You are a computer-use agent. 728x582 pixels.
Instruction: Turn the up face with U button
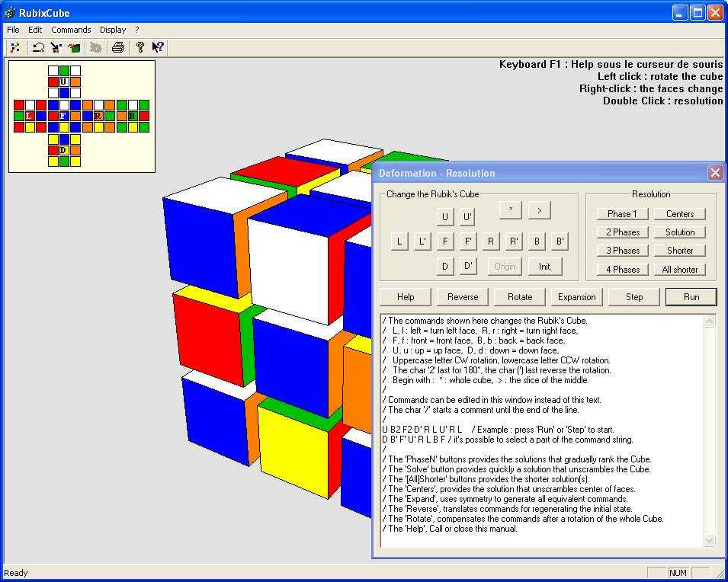(444, 217)
